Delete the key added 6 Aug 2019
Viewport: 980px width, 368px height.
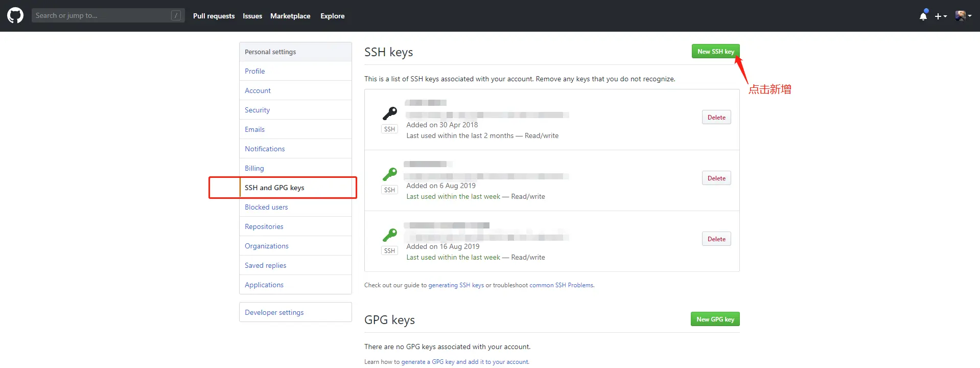pyautogui.click(x=716, y=178)
